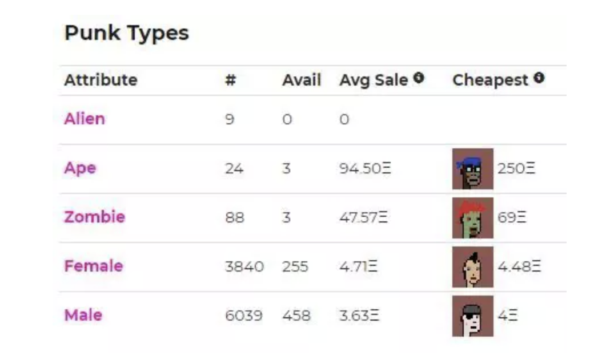Screen dimensions: 610x364
Task: Open the Female punk type link
Action: point(93,266)
